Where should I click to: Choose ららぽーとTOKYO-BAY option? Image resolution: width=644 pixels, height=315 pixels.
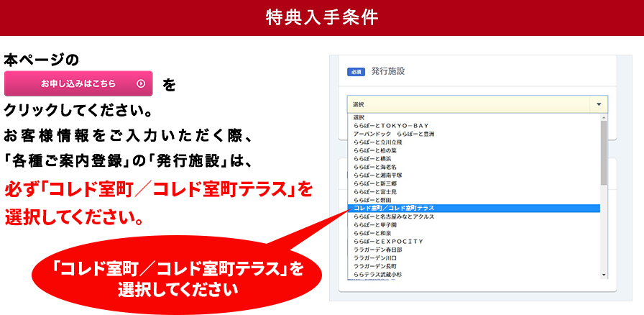391,125
